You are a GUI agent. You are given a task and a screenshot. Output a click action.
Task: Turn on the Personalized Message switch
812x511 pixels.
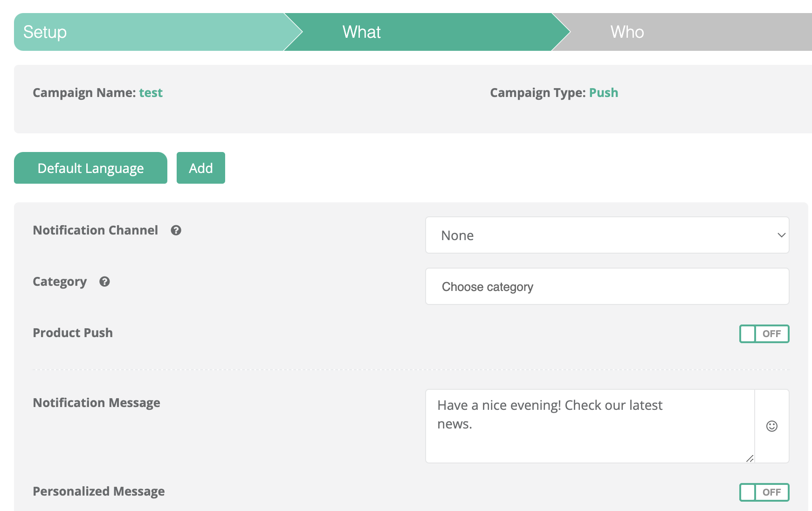[x=764, y=492]
